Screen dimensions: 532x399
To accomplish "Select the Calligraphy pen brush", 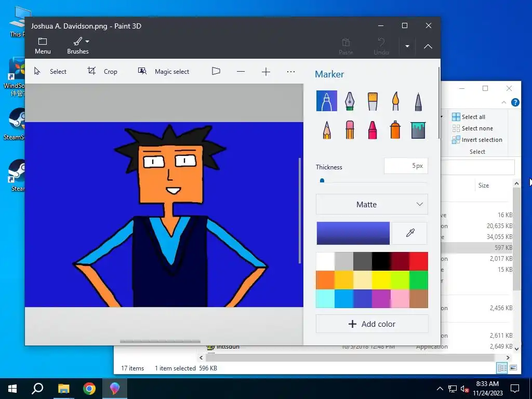I will point(350,101).
